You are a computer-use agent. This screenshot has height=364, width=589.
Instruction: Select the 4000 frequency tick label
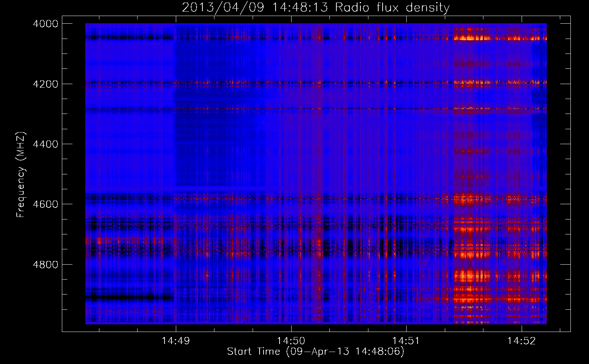coord(46,24)
